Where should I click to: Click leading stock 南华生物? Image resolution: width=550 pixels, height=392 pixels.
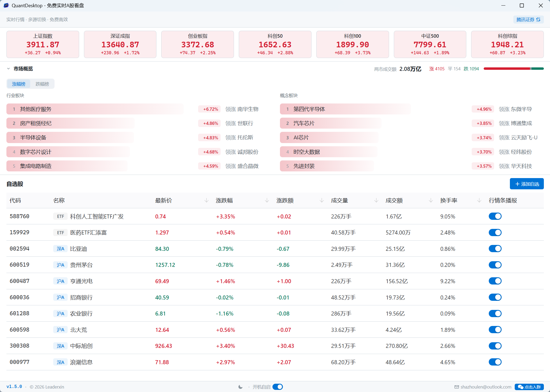click(x=248, y=109)
